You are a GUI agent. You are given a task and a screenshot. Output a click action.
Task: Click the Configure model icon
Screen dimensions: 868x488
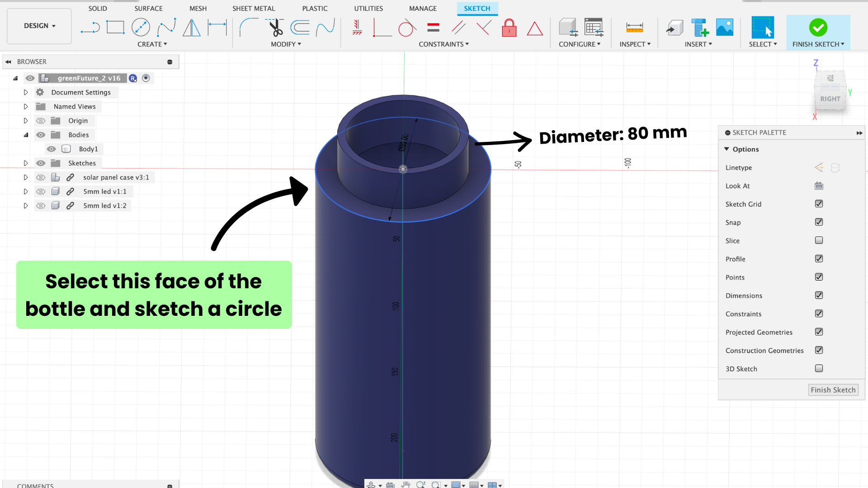[x=568, y=28]
